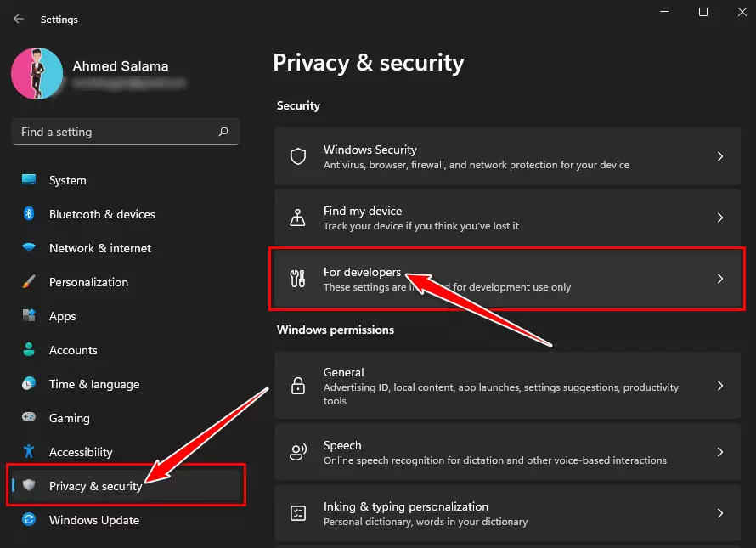This screenshot has width=756, height=548.
Task: Close the Settings window
Action: tap(742, 12)
